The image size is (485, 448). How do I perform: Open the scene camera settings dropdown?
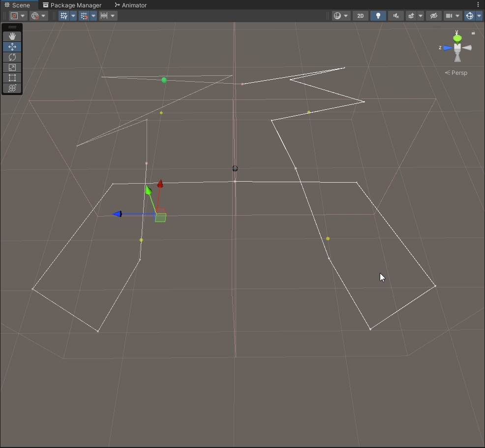pyautogui.click(x=452, y=16)
